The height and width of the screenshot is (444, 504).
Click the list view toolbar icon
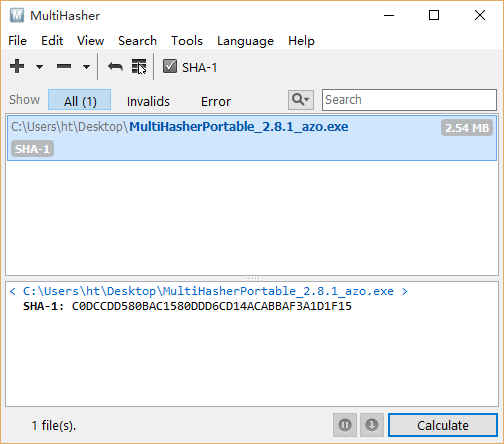point(139,67)
